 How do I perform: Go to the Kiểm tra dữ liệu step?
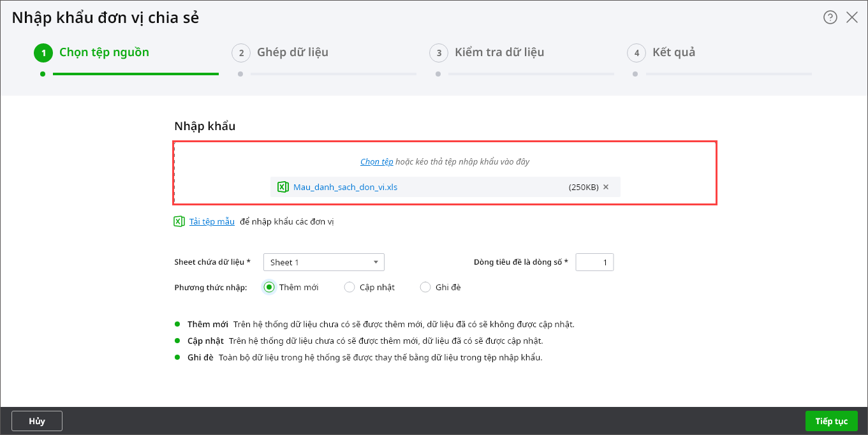[x=499, y=52]
